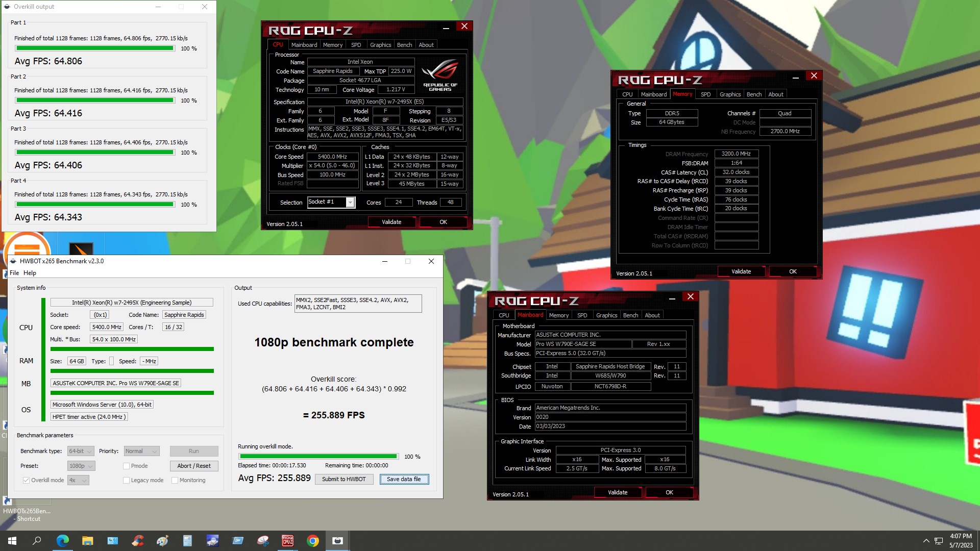
Task: Open the taskbar clock showing 4:07 PM
Action: pos(961,541)
